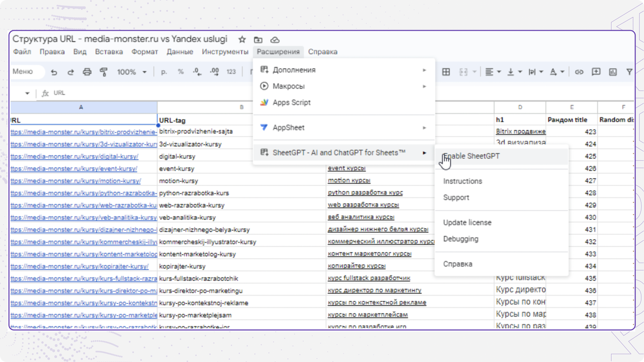Open the Данные menu
The height and width of the screenshot is (362, 644).
pyautogui.click(x=180, y=52)
